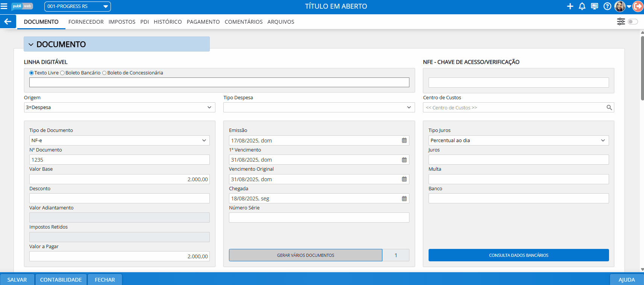Select Boleto de Concessionária radio option
The width and height of the screenshot is (644, 285).
tap(105, 73)
